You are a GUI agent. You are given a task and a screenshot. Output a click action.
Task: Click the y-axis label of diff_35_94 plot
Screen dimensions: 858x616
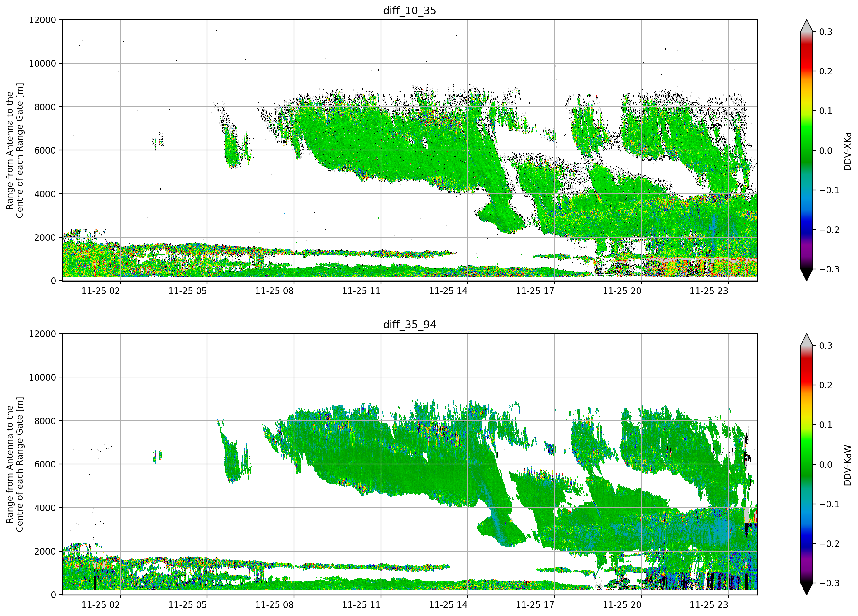(x=15, y=464)
